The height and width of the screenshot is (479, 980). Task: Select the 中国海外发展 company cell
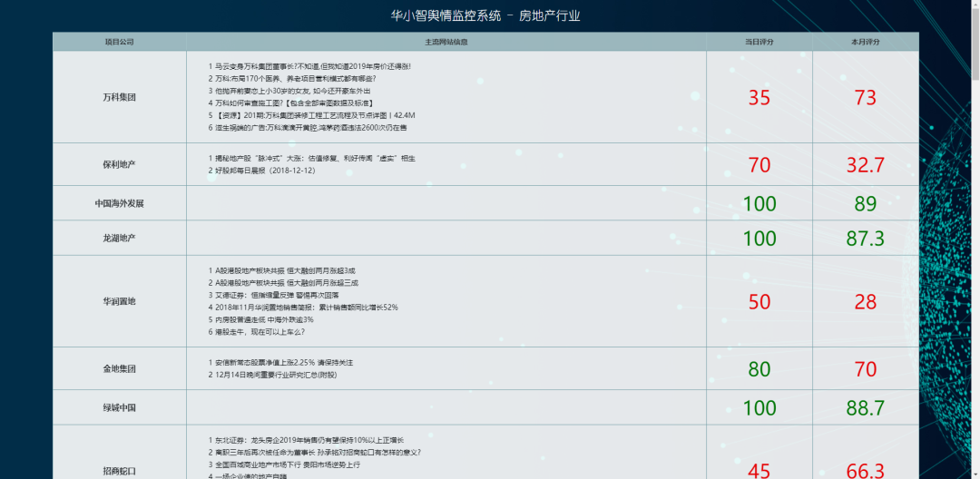click(120, 203)
